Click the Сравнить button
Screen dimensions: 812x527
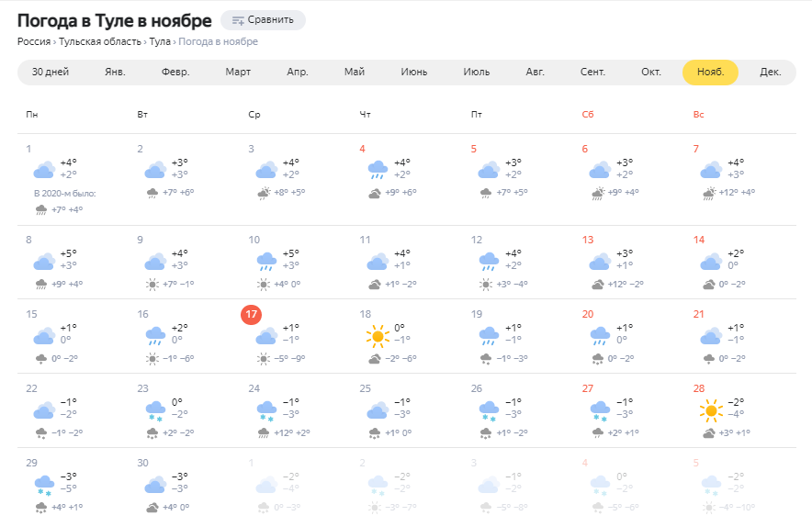(263, 20)
